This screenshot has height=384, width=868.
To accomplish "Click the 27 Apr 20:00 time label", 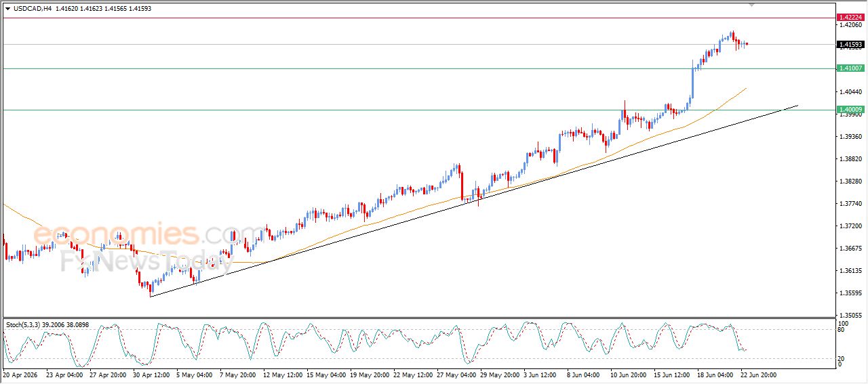I will 107,375.
